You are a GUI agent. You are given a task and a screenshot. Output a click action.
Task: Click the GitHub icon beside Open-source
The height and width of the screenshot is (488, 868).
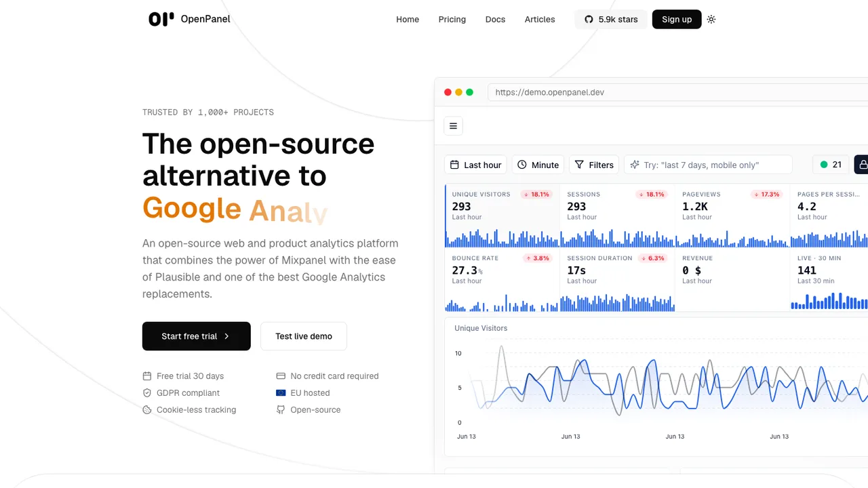click(281, 410)
